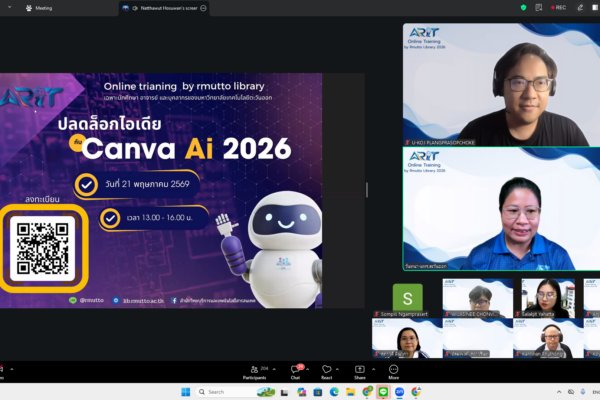Click the microphone icon in system tray
This screenshot has width=600, height=400.
pos(583,392)
